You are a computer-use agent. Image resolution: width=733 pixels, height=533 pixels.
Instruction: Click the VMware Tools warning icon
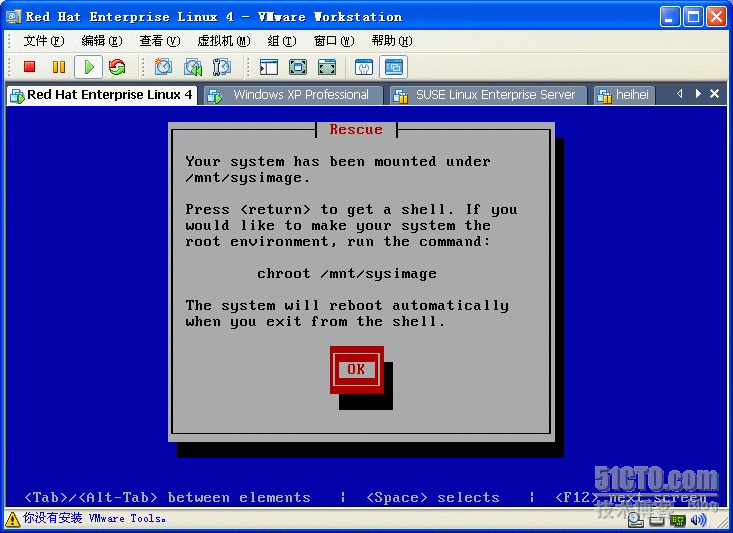point(13,519)
